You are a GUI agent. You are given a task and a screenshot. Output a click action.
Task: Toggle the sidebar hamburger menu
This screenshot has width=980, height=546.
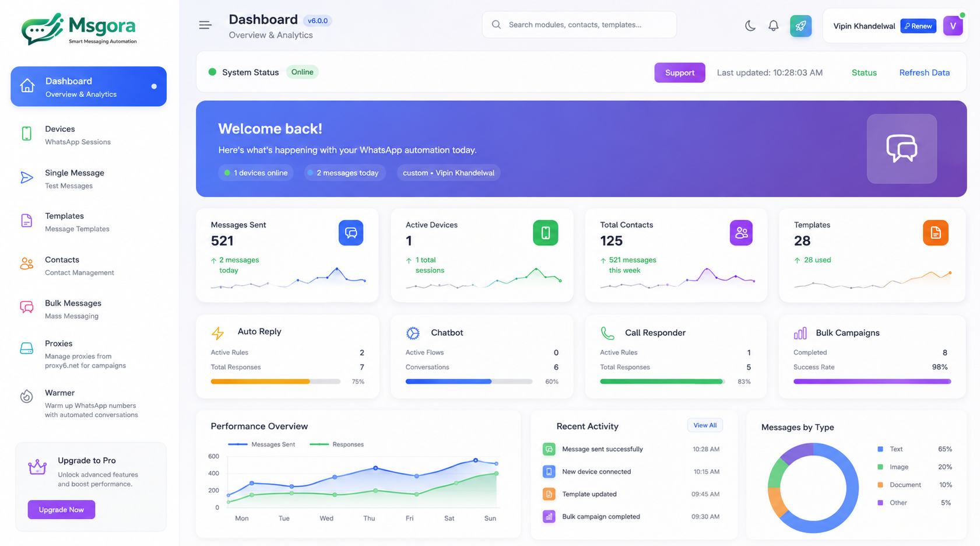click(x=205, y=25)
